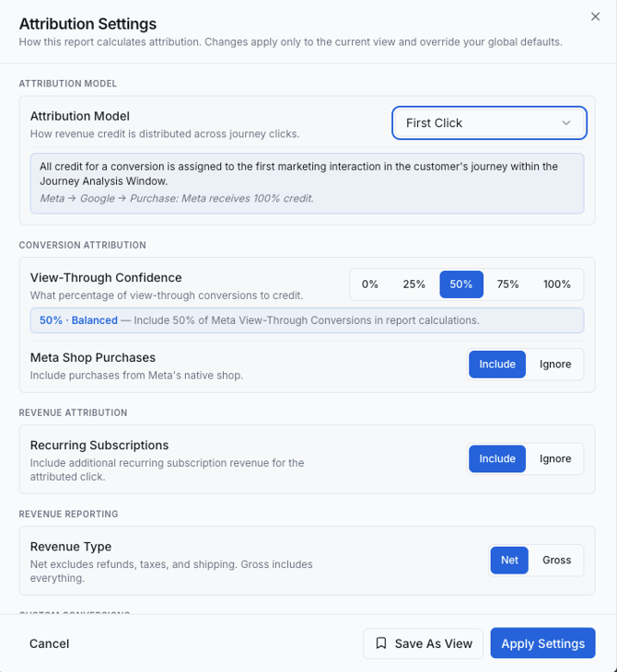The width and height of the screenshot is (617, 672).
Task: Cancel the attribution changes
Action: coord(50,643)
